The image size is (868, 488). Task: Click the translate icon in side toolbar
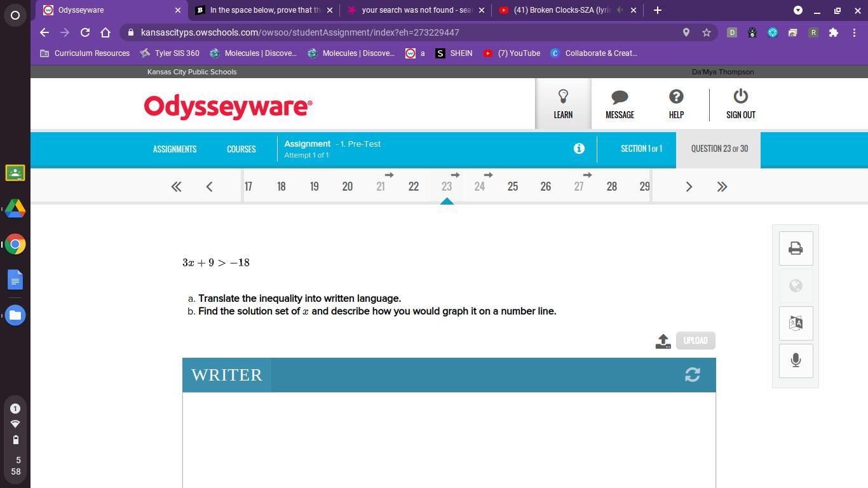(796, 323)
